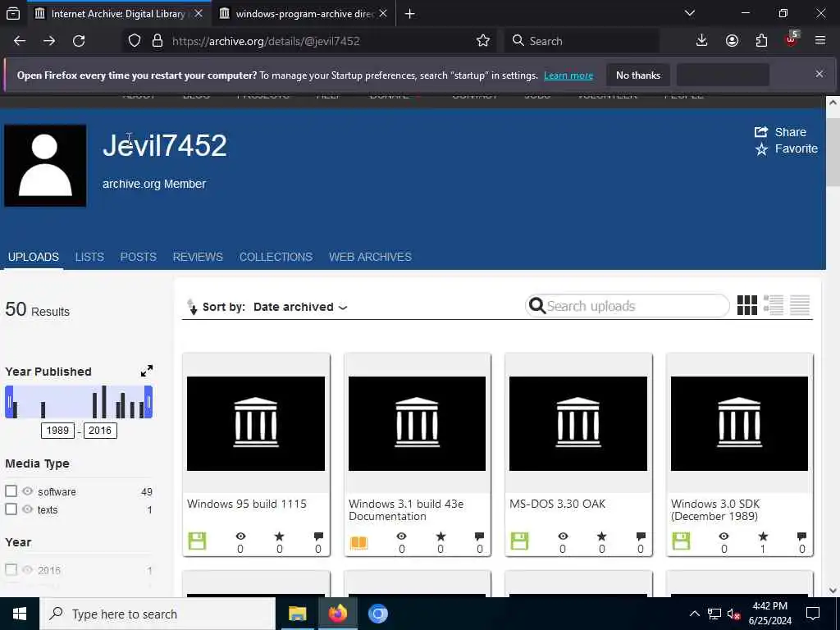Switch to tile grid view
This screenshot has width=840, height=630.
tap(746, 305)
